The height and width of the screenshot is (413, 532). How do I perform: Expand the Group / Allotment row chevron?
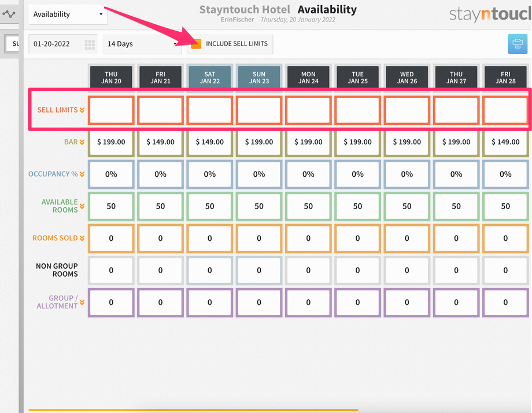[x=82, y=302]
